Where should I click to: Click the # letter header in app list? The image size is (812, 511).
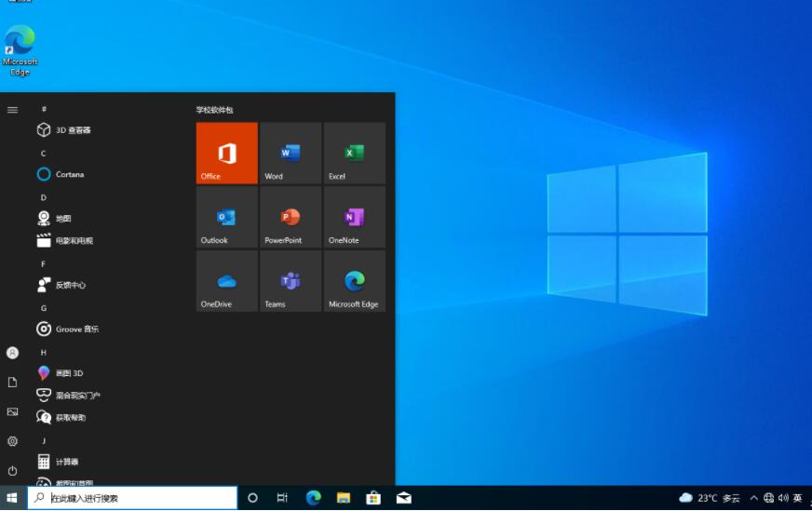(x=44, y=109)
